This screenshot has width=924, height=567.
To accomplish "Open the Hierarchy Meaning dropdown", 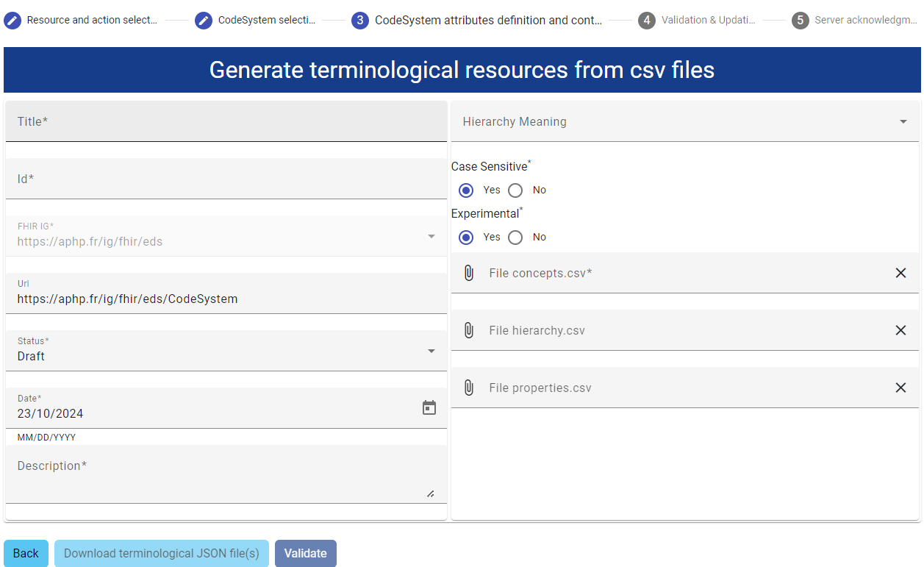I will 904,121.
